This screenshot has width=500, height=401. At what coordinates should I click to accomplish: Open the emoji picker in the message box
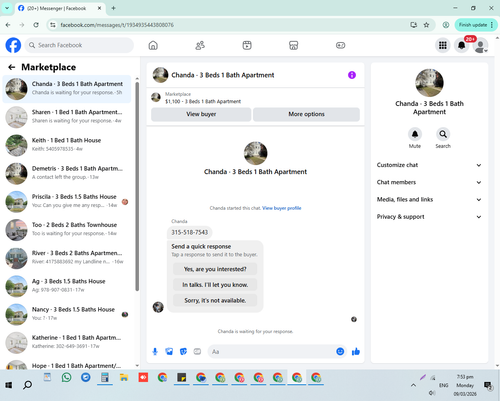click(340, 351)
